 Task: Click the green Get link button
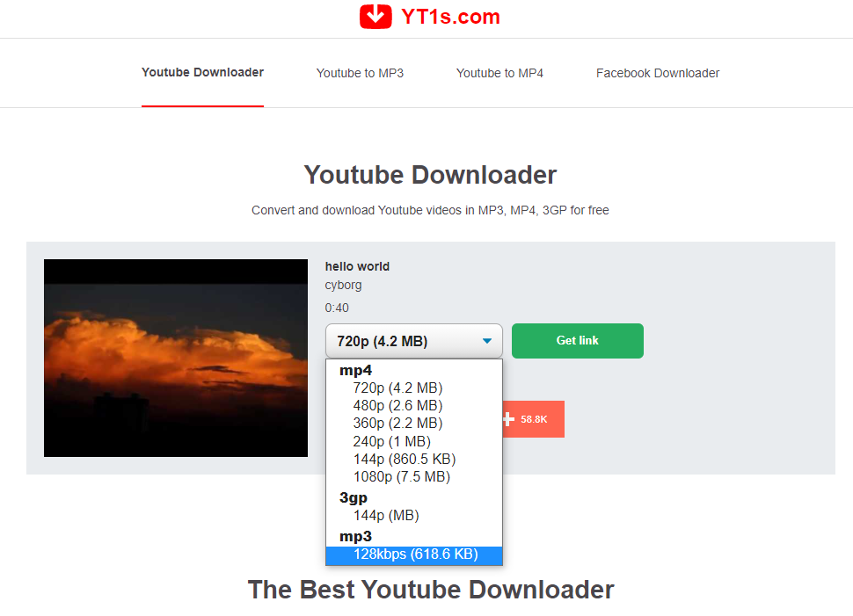(577, 341)
